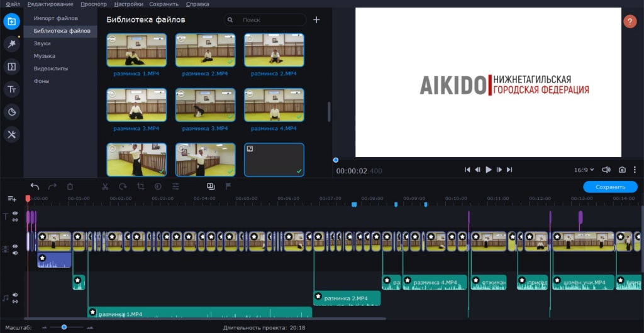Step forward one frame
Image resolution: width=644 pixels, height=333 pixels.
499,170
